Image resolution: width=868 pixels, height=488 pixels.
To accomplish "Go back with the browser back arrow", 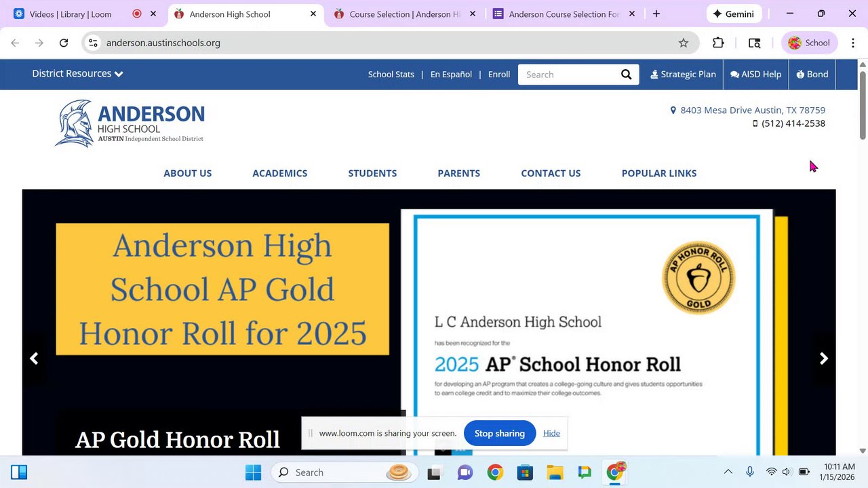I will click(15, 43).
